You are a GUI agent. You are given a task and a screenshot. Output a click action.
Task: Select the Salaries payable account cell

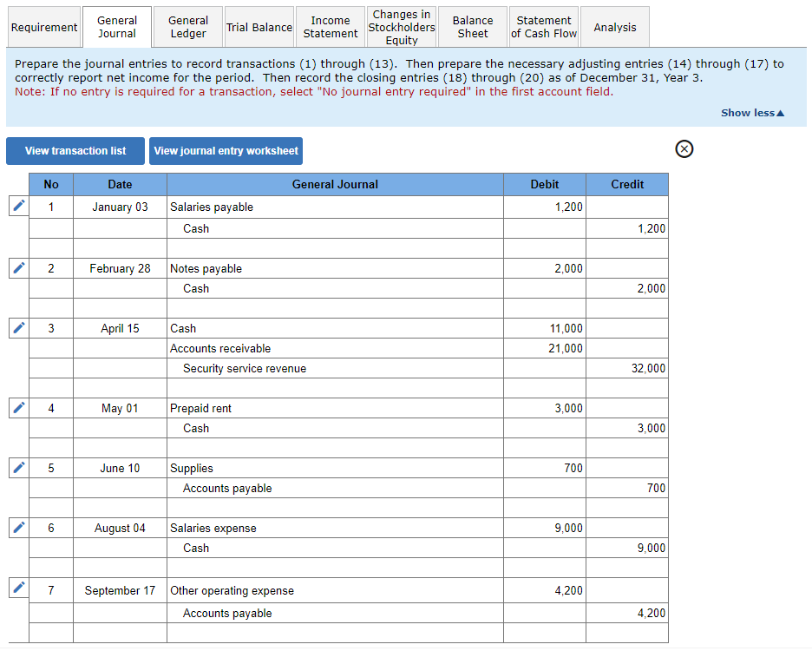coord(335,207)
